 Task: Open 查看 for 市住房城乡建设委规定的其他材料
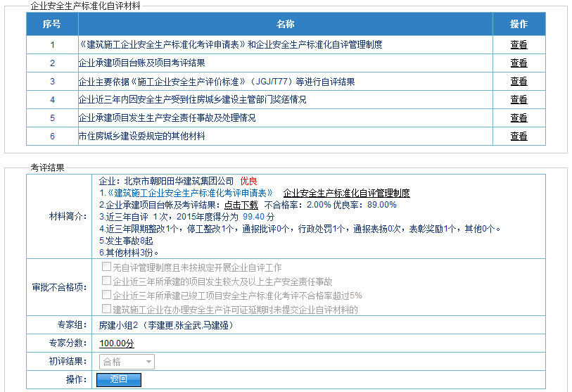point(519,137)
